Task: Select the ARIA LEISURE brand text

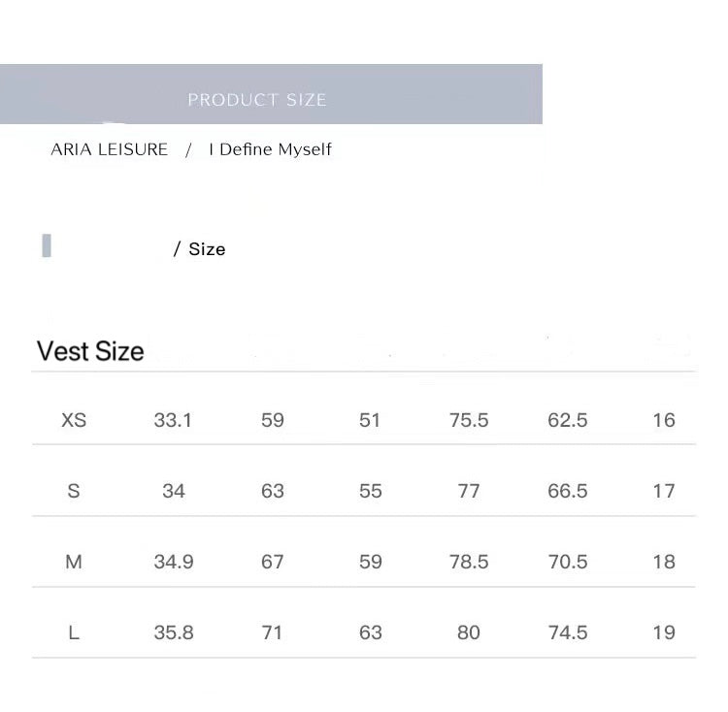Action: (x=109, y=149)
